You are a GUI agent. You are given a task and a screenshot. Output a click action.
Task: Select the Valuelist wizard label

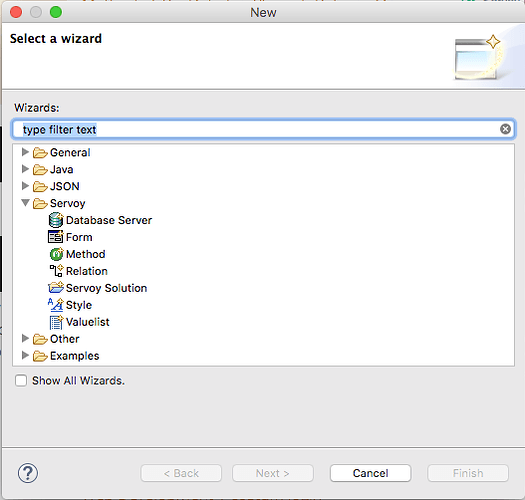click(88, 322)
